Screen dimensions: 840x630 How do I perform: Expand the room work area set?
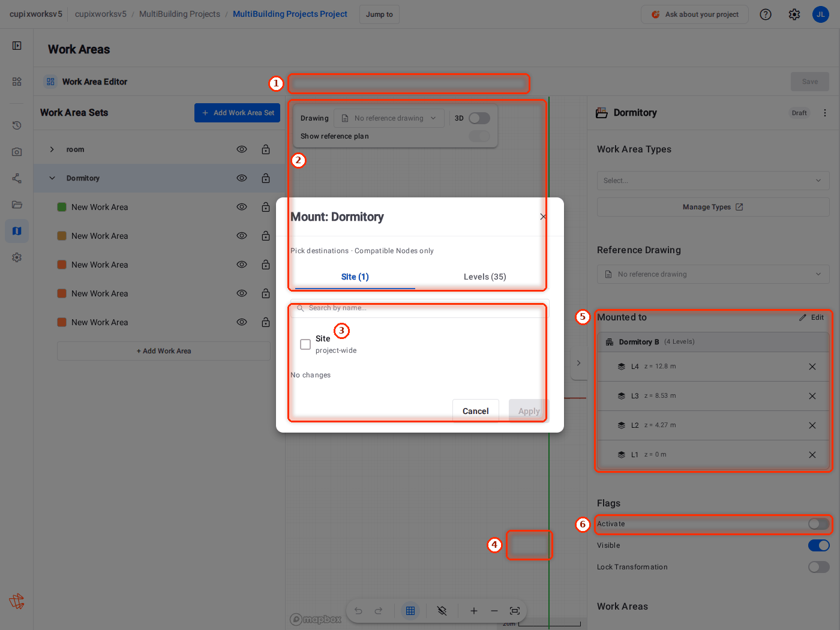coord(52,149)
